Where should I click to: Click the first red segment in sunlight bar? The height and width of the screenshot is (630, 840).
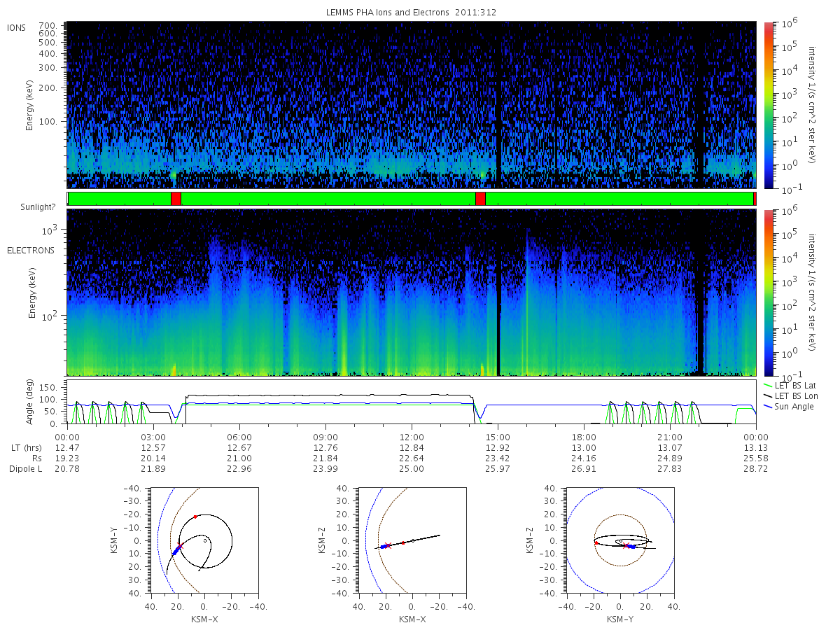point(176,199)
